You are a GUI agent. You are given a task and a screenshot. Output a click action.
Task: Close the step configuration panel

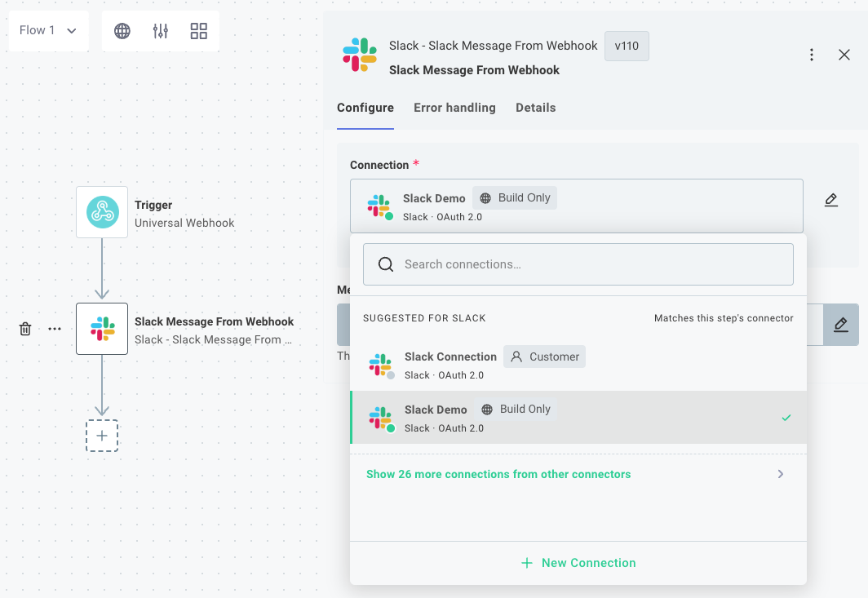click(844, 55)
